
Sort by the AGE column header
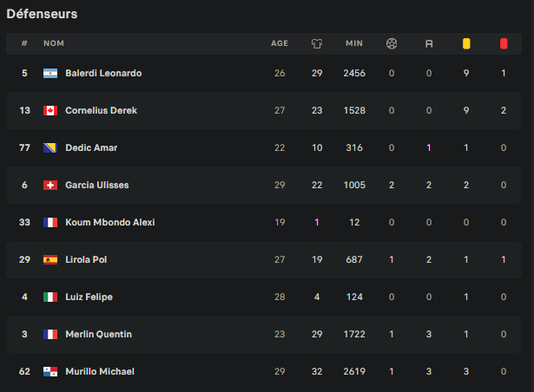pos(280,43)
